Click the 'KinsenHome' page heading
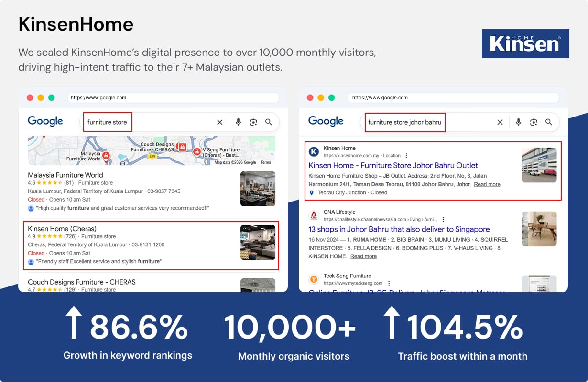588x382 pixels. coord(76,24)
